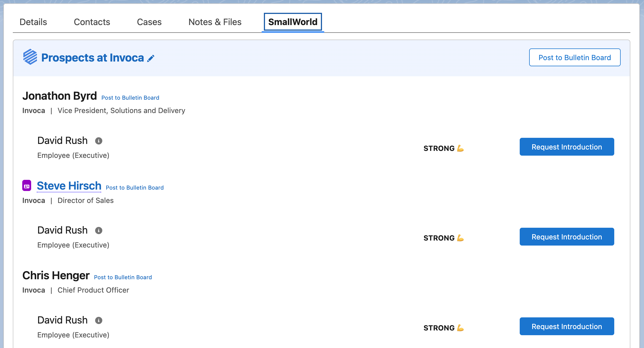Click the purple contact card icon by Steve Hirsch
The image size is (644, 348).
click(x=27, y=186)
